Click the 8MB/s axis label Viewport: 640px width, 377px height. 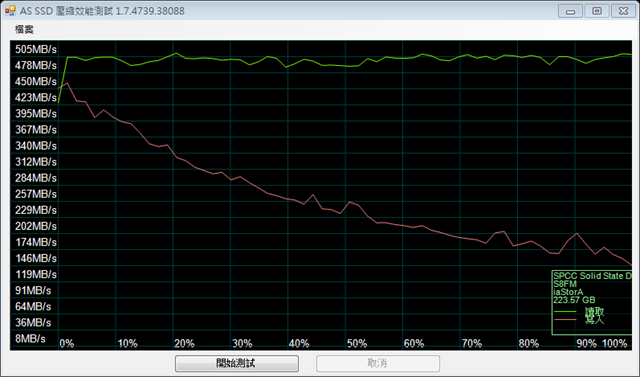click(30, 339)
